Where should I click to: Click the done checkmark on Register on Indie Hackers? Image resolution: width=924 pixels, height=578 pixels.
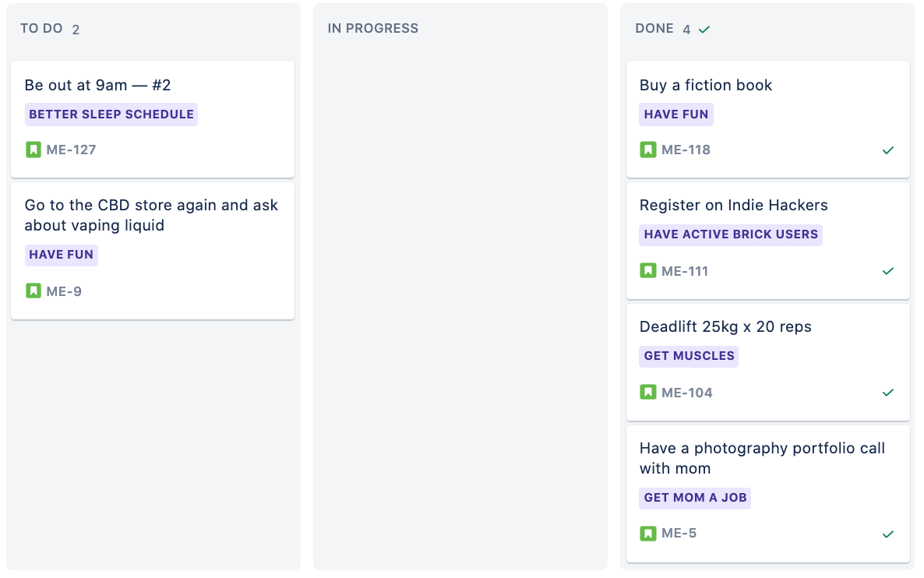pyautogui.click(x=888, y=271)
